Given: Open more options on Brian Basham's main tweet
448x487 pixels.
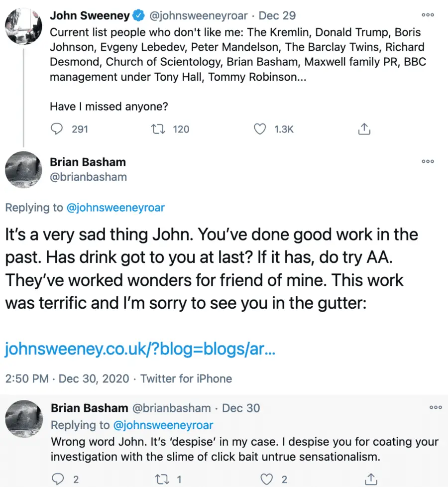Looking at the screenshot, I should (428, 162).
